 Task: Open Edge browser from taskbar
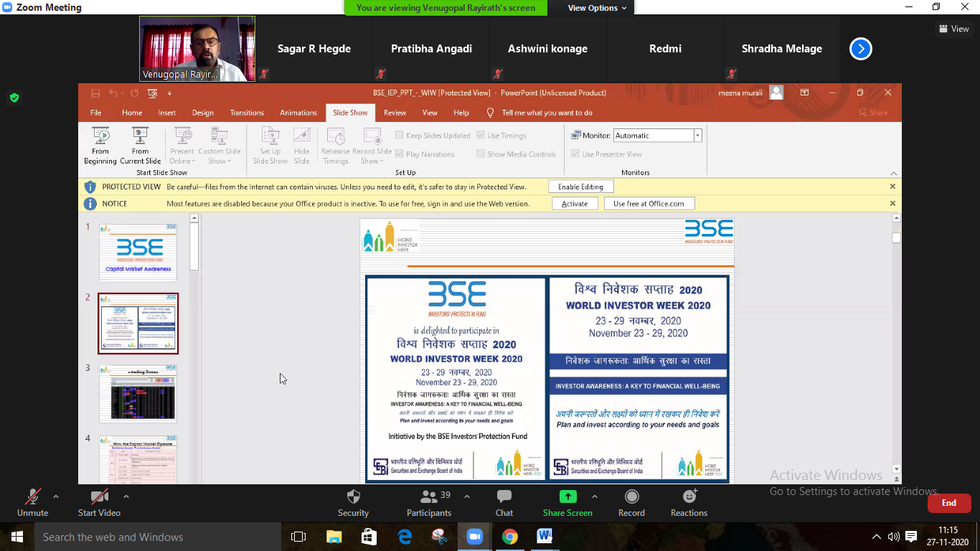[x=405, y=537]
